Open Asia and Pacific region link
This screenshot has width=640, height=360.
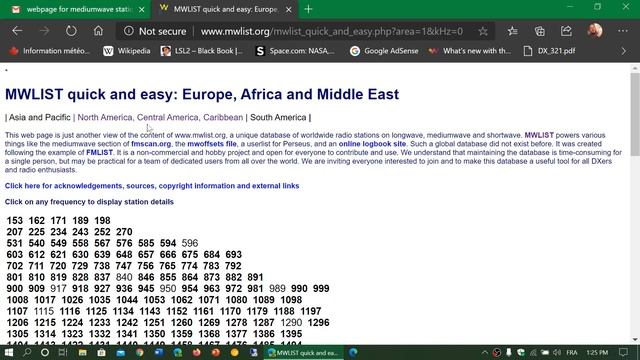[x=40, y=118]
